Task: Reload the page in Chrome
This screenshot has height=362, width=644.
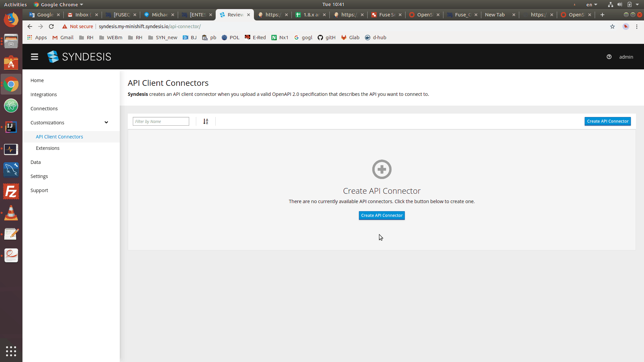Action: 51,26
